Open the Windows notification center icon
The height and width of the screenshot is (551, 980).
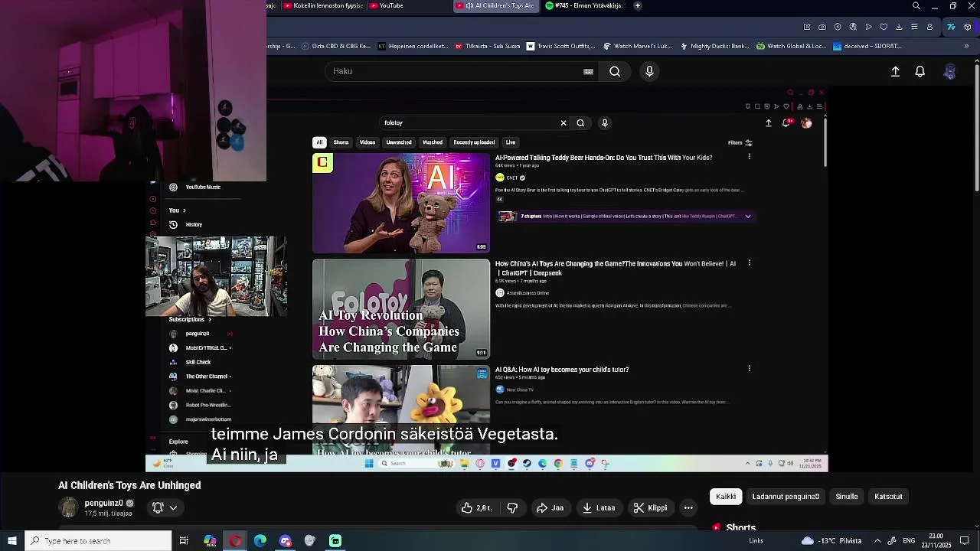[964, 541]
